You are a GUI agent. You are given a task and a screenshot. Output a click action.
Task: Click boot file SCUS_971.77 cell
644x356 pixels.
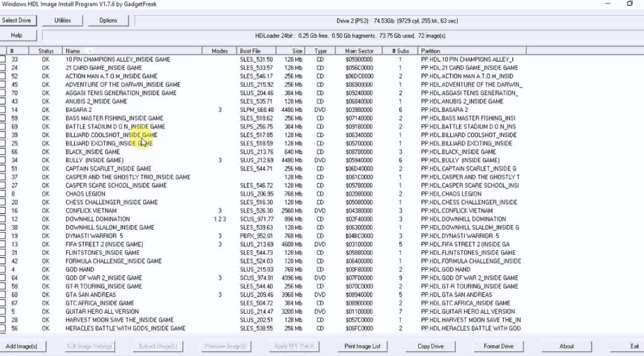[257, 219]
